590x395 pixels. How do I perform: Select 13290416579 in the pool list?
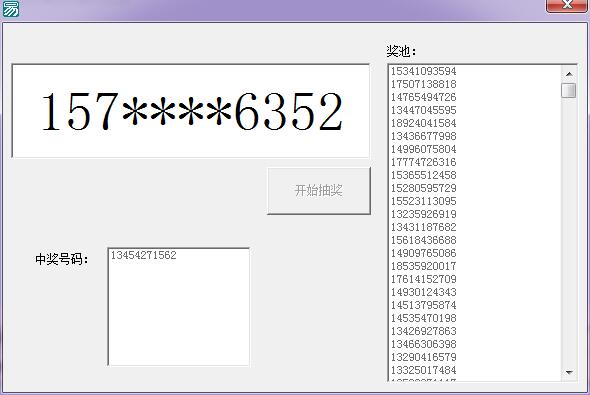423,357
